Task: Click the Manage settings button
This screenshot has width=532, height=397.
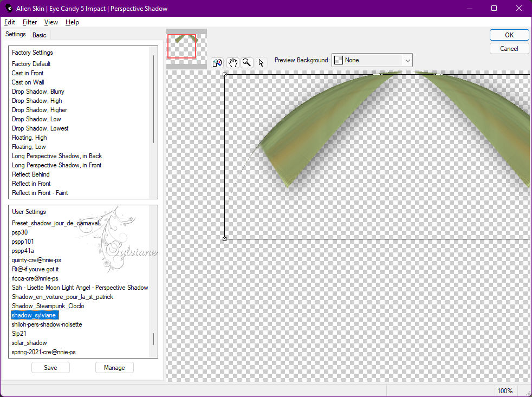Action: 114,367
